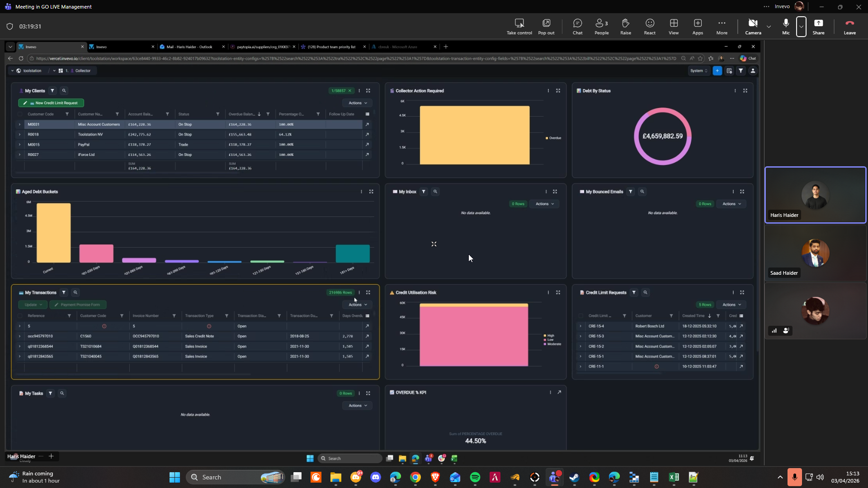Image resolution: width=868 pixels, height=488 pixels.
Task: Pop out the shared screen
Action: [x=546, y=26]
